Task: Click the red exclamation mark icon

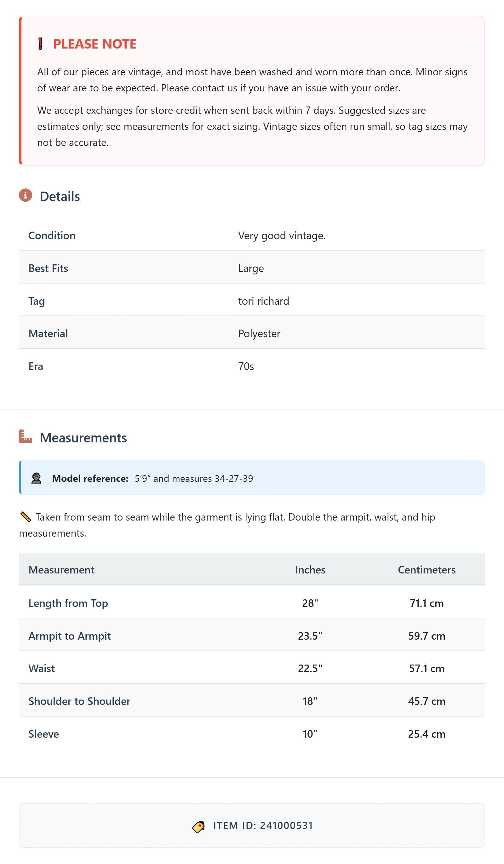Action: (40, 44)
